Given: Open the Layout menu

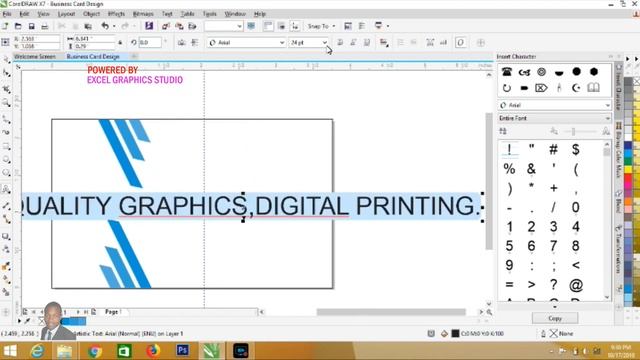Looking at the screenshot, I should 66,14.
